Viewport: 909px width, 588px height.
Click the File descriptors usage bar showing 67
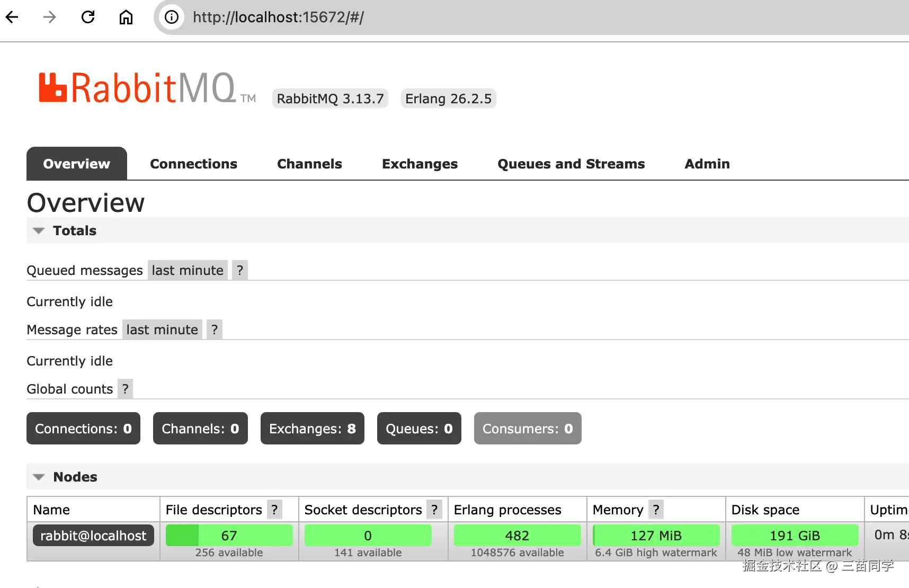click(x=229, y=536)
